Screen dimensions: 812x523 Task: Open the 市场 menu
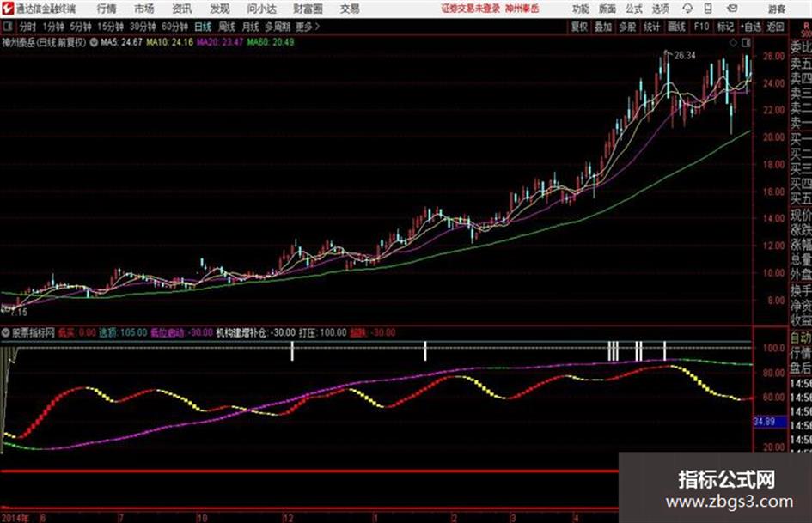[144, 9]
